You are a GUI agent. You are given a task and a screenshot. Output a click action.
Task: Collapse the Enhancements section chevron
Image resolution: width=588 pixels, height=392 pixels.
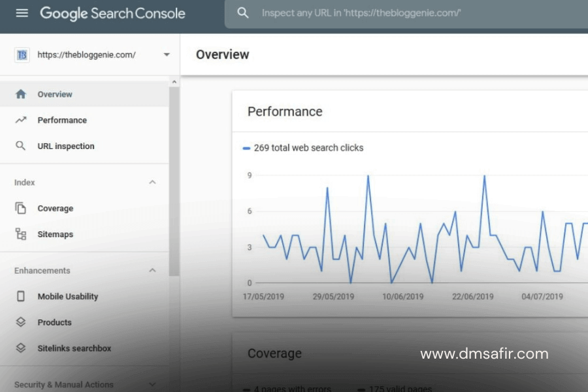[152, 270]
